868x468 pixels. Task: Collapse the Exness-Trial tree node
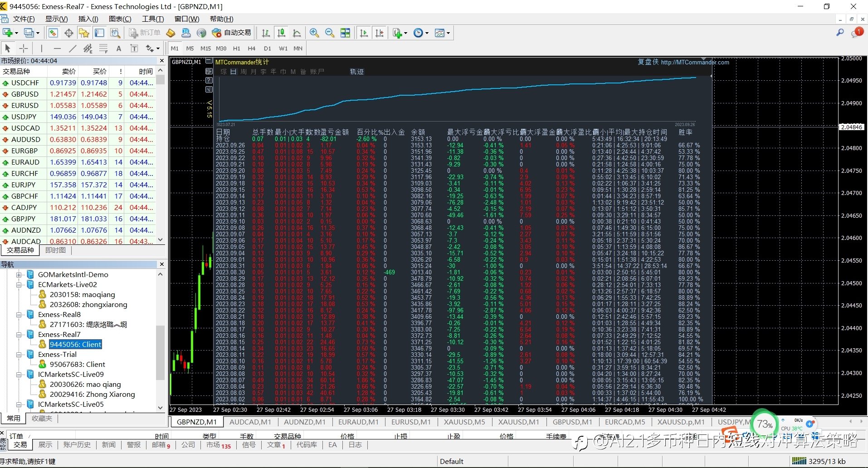pyautogui.click(x=19, y=355)
